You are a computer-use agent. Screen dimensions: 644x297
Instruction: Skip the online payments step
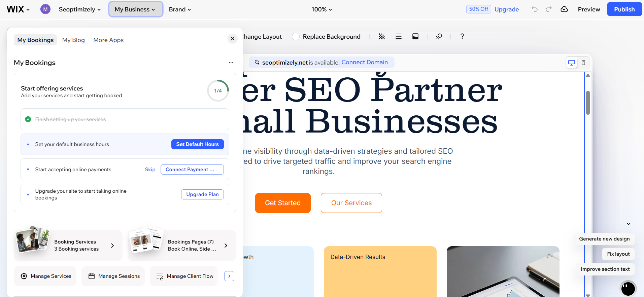pyautogui.click(x=150, y=170)
